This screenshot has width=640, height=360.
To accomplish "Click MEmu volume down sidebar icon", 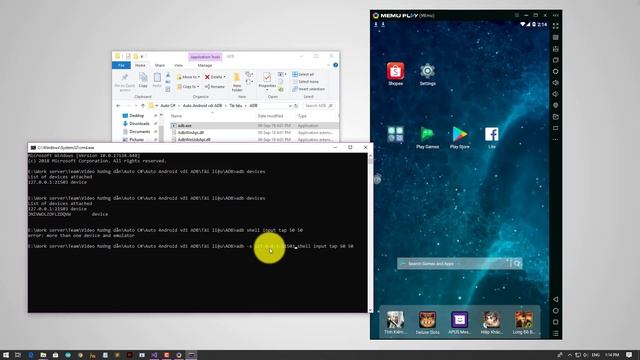I will 556,94.
